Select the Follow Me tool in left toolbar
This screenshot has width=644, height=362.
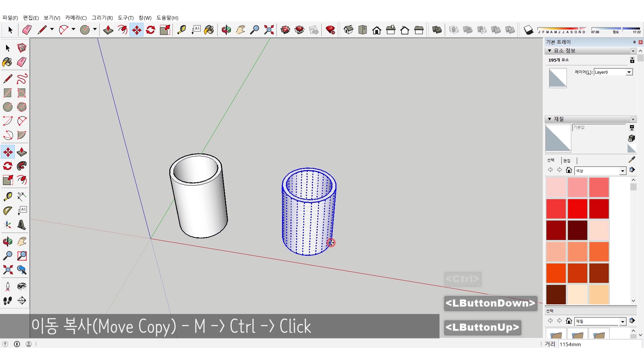22,166
